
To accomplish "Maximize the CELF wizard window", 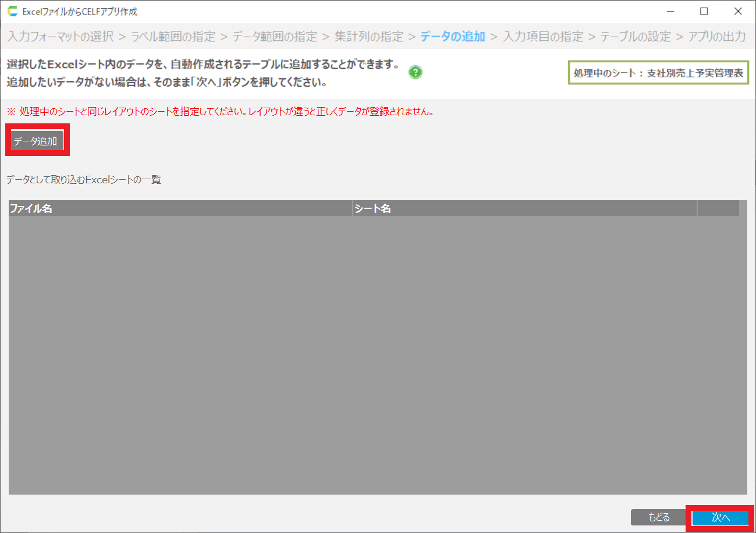I will pyautogui.click(x=704, y=11).
